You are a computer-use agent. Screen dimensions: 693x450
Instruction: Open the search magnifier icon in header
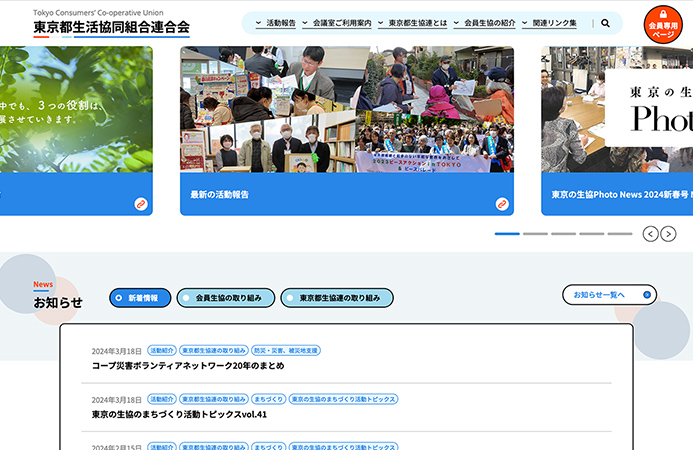coord(605,23)
